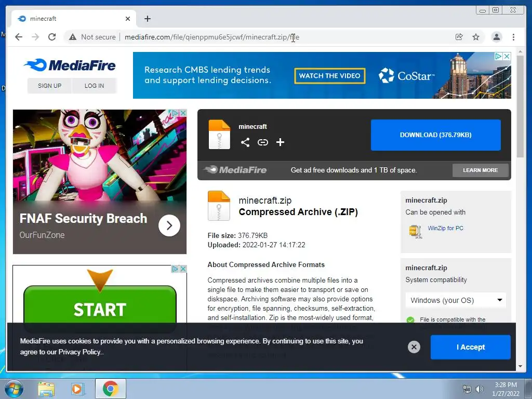Viewport: 532px width, 399px height.
Task: Click the network tray icon
Action: pyautogui.click(x=467, y=389)
